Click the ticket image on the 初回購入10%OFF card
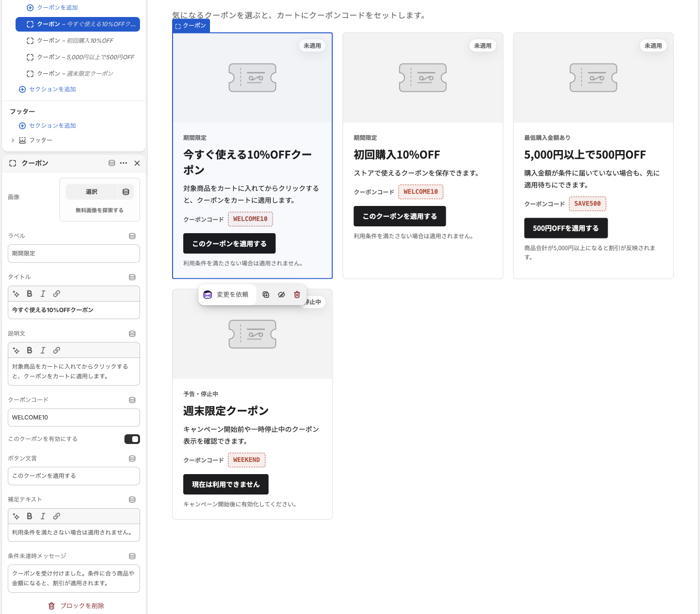The image size is (700, 614). [423, 78]
